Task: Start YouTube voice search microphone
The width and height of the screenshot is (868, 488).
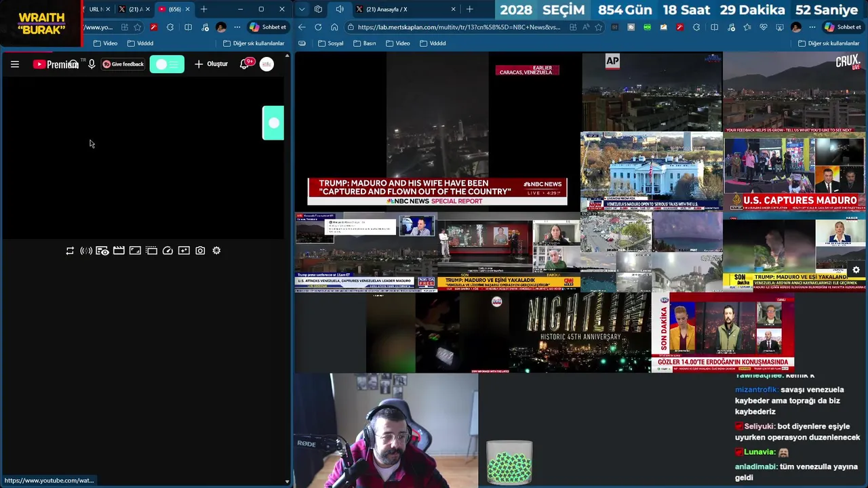Action: click(x=92, y=64)
